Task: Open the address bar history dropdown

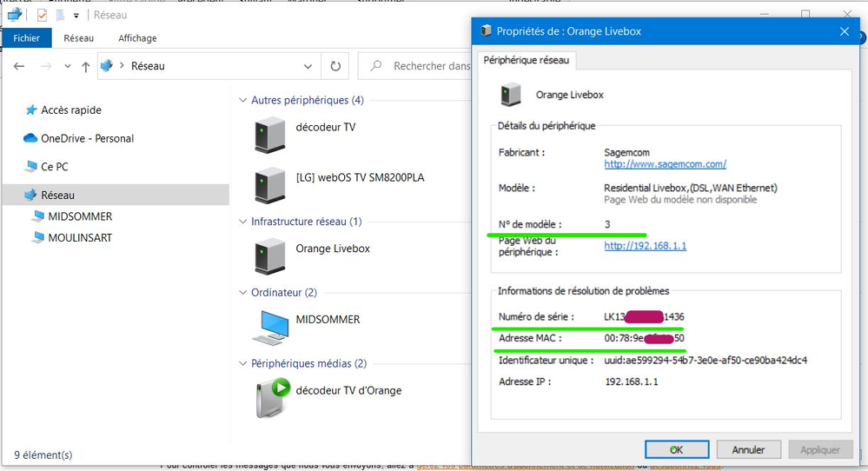Action: (308, 66)
